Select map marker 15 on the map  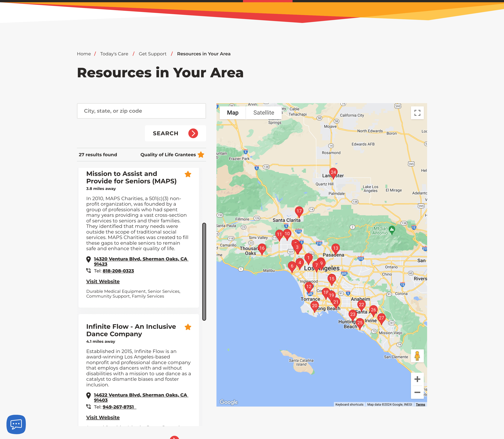click(332, 279)
